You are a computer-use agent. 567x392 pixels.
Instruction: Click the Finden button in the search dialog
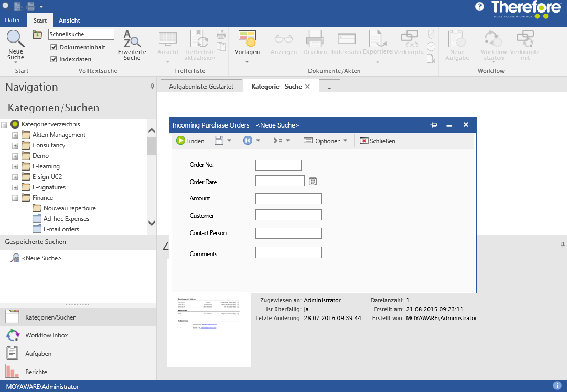tap(190, 141)
